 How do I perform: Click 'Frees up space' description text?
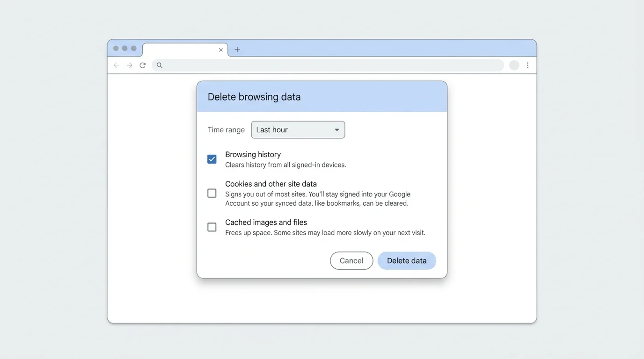coord(325,233)
